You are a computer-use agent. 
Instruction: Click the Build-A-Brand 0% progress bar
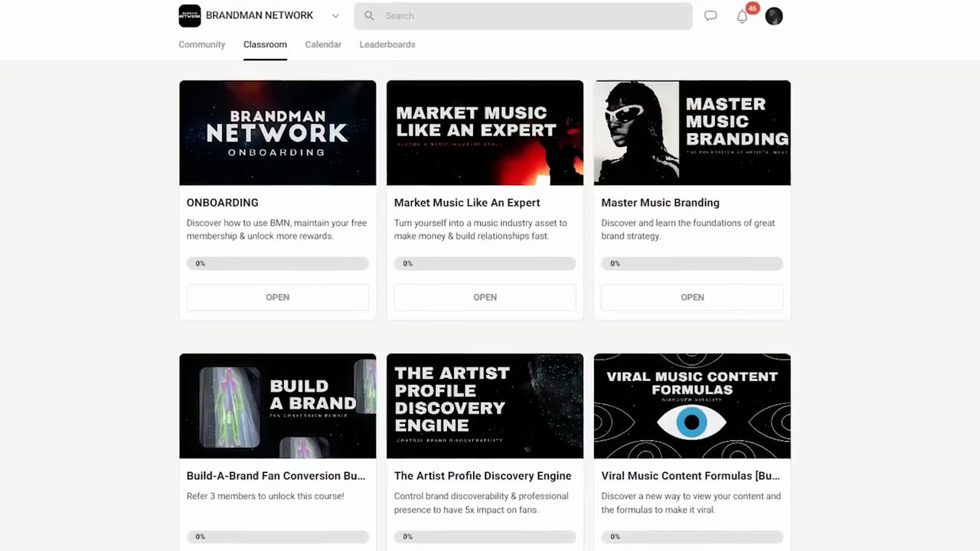277,536
